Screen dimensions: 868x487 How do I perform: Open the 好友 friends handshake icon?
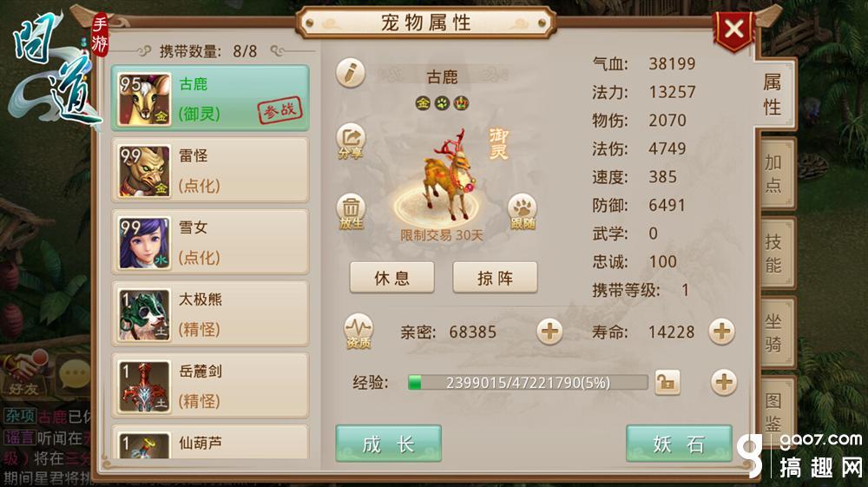(x=23, y=376)
